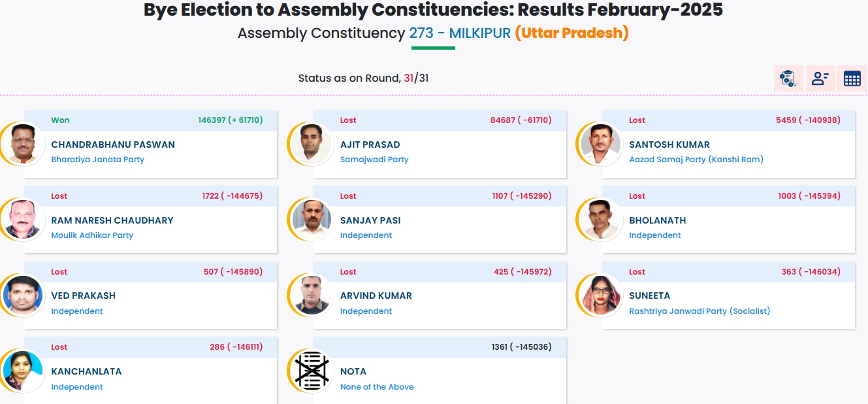Select the BHOLANATH candidate card

point(728,220)
